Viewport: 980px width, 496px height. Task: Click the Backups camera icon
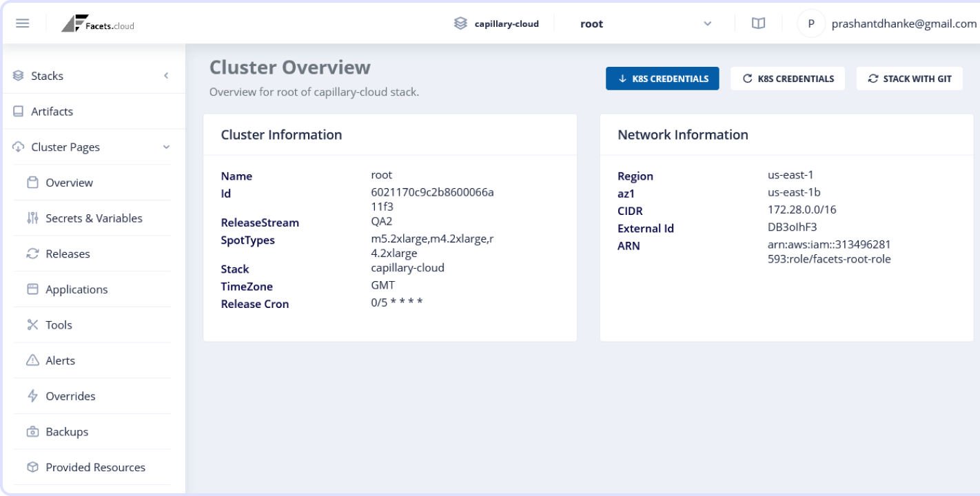(32, 432)
